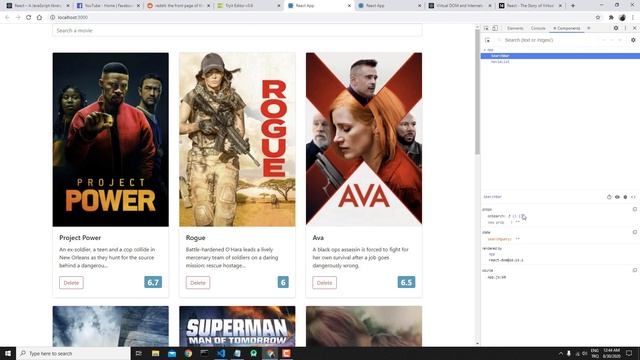Screen dimensions: 640x360
Task: Open Task View on the taskbar
Action: [x=139, y=353]
